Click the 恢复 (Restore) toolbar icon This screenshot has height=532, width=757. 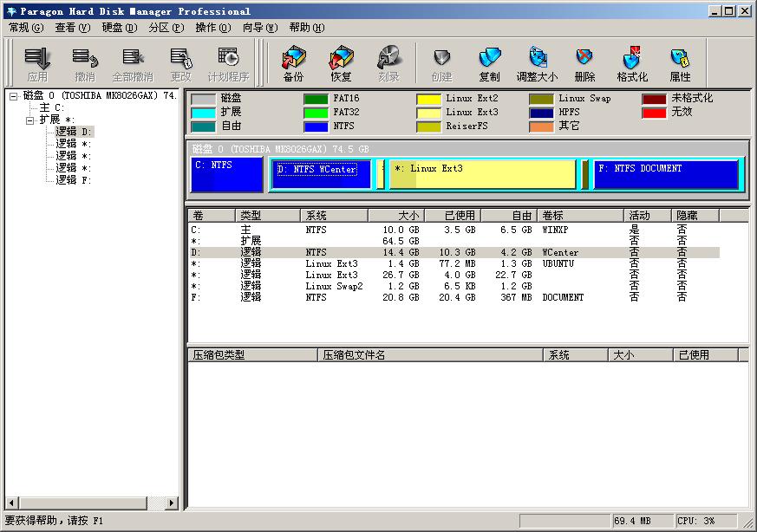[x=341, y=64]
